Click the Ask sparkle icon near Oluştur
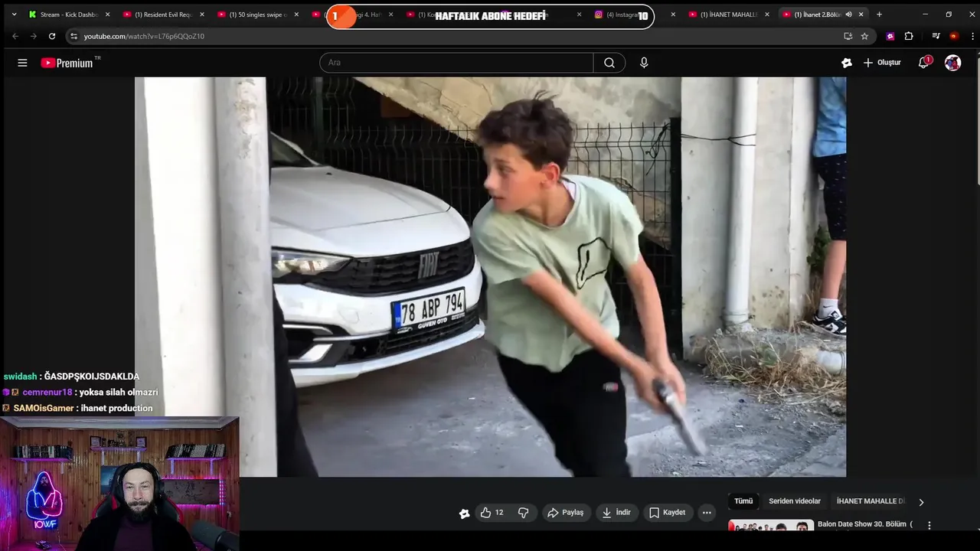The image size is (980, 551). [847, 63]
